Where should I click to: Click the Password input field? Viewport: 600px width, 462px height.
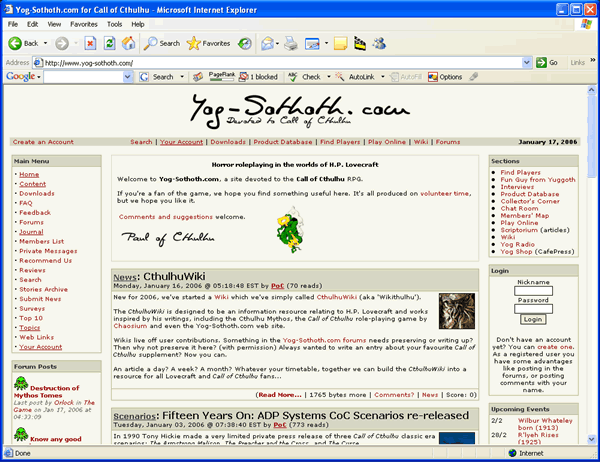533,309
